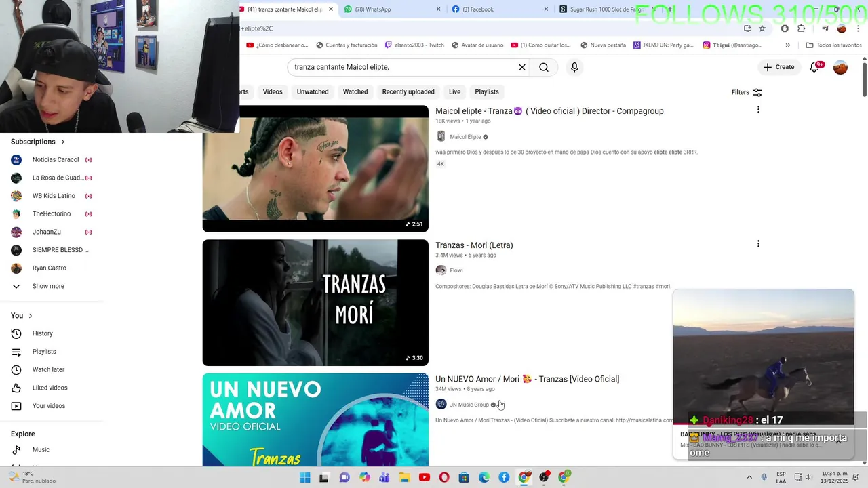The height and width of the screenshot is (488, 868).
Task: Select the Live filter chip
Action: coord(454,91)
